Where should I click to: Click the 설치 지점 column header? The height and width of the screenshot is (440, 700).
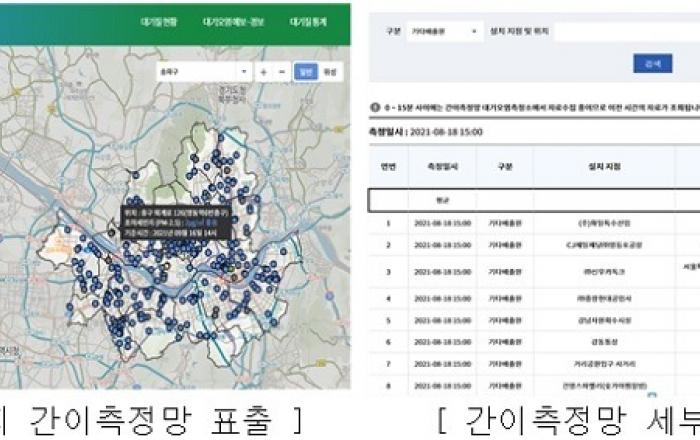pos(605,167)
